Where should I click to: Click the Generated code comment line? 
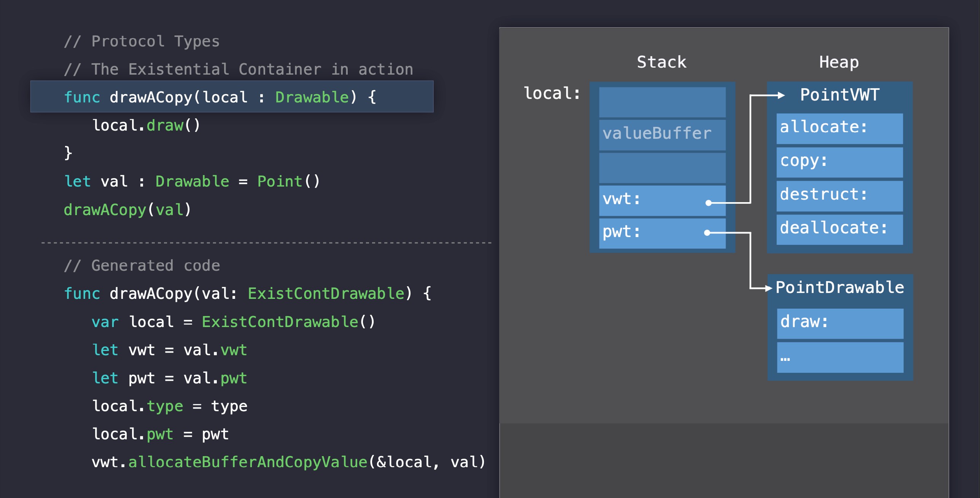point(142,265)
